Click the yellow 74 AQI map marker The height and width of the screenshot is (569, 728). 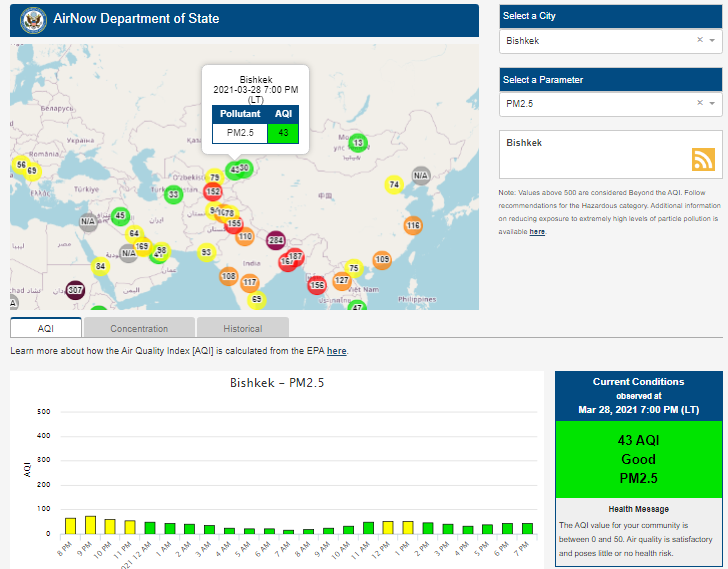394,184
